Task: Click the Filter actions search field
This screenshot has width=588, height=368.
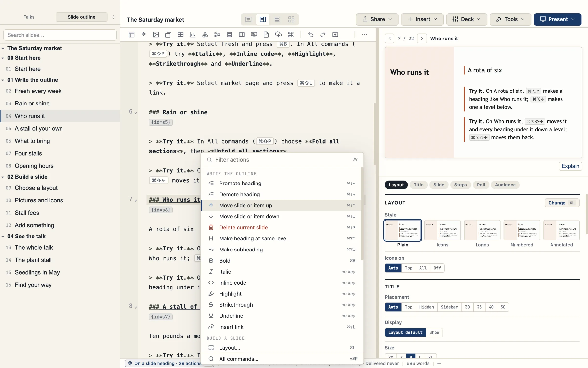Action: [282, 160]
